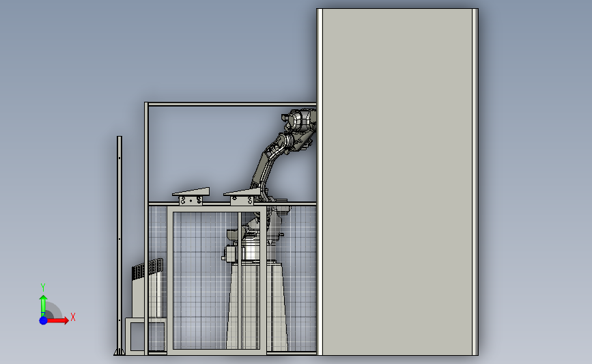Click the "X" axis label

pos(73,317)
